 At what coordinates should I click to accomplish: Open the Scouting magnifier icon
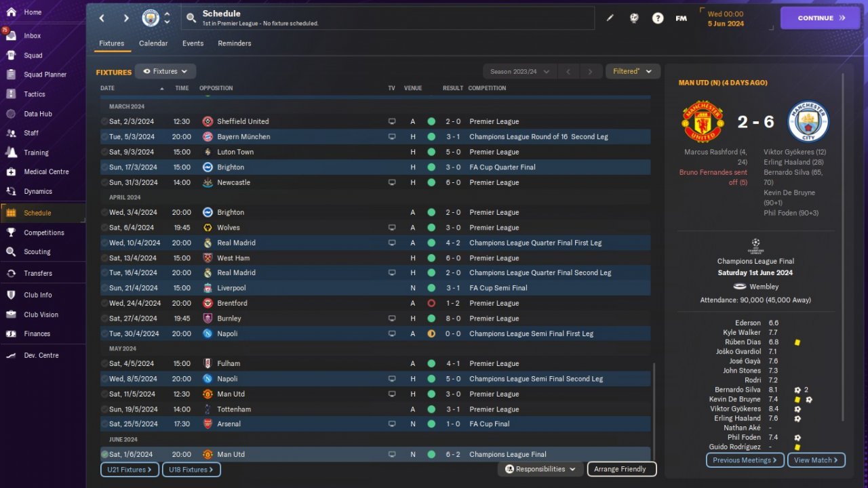click(x=11, y=251)
